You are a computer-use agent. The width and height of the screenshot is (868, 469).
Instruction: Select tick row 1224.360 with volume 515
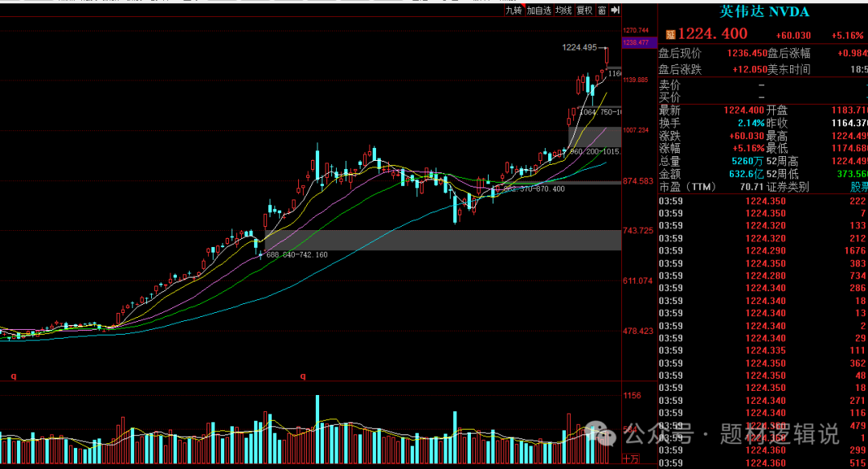pyautogui.click(x=763, y=463)
